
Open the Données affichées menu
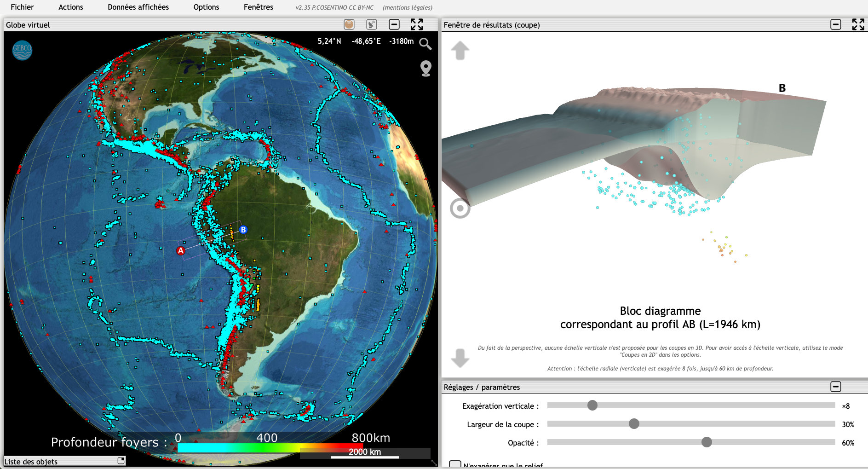point(138,7)
